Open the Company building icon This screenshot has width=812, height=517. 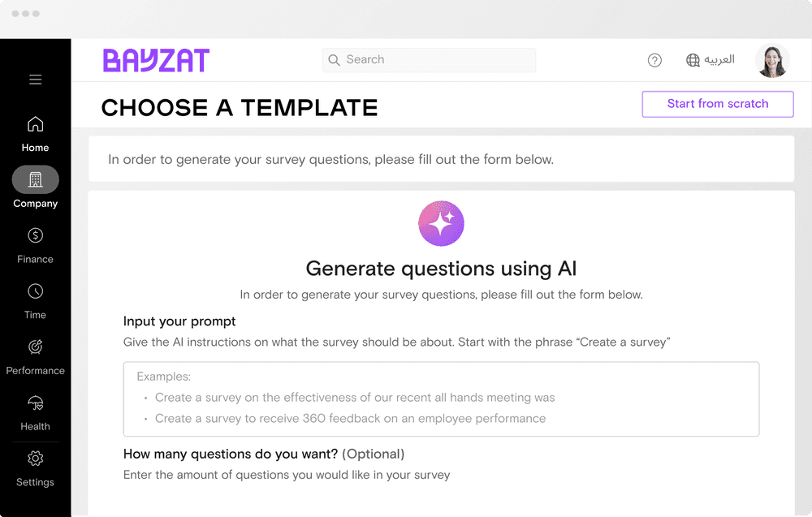pos(35,179)
